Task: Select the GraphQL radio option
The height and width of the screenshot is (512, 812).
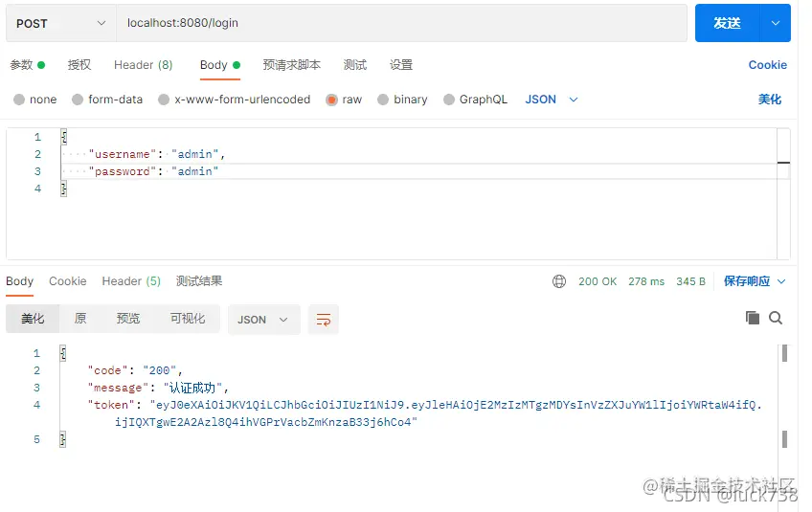Action: pyautogui.click(x=449, y=100)
